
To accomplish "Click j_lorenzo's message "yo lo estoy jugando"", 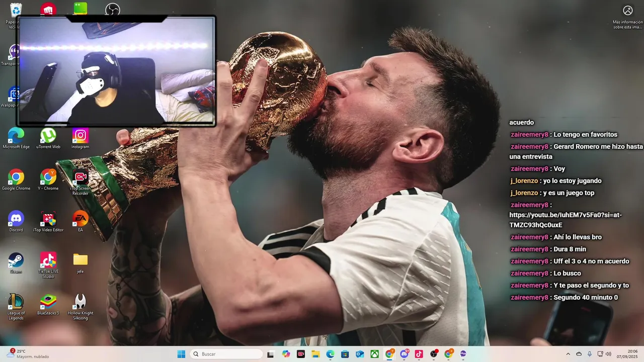I will (x=573, y=180).
